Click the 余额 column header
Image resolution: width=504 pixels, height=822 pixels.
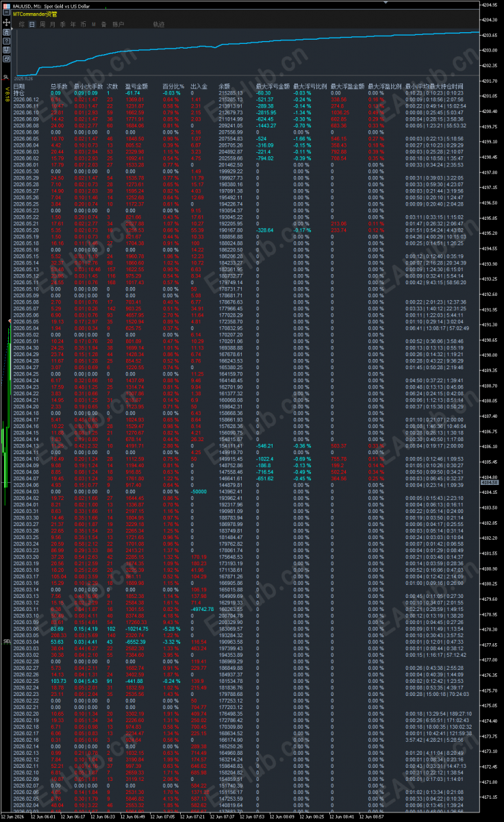pos(225,86)
